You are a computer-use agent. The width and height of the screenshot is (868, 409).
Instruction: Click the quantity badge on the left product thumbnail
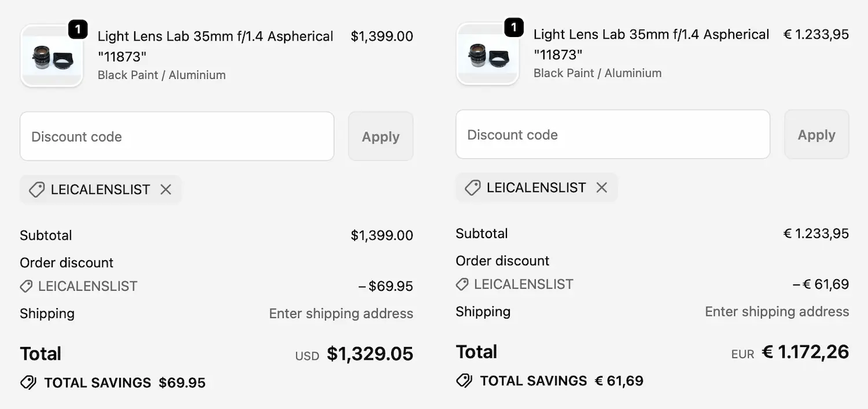[x=79, y=29]
